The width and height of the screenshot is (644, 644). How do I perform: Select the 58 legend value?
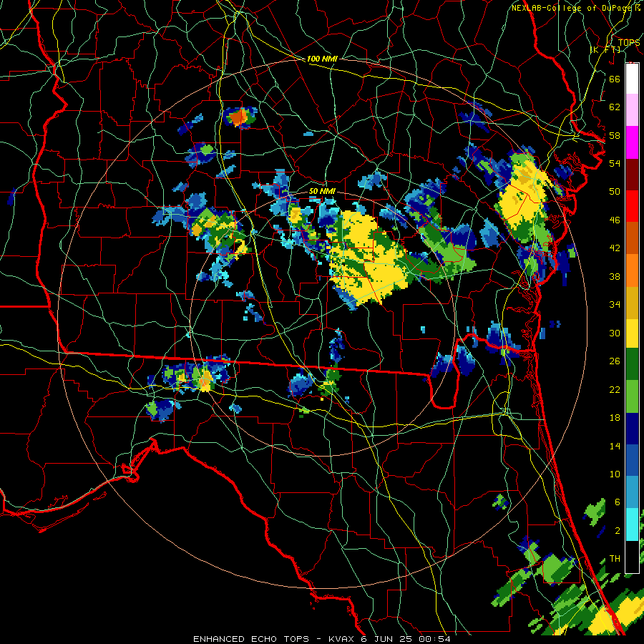615,135
